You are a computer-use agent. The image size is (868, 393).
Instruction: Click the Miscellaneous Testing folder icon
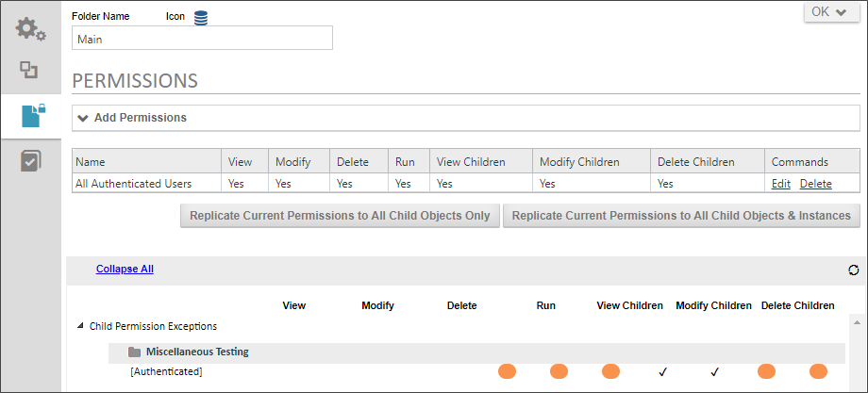(x=134, y=352)
